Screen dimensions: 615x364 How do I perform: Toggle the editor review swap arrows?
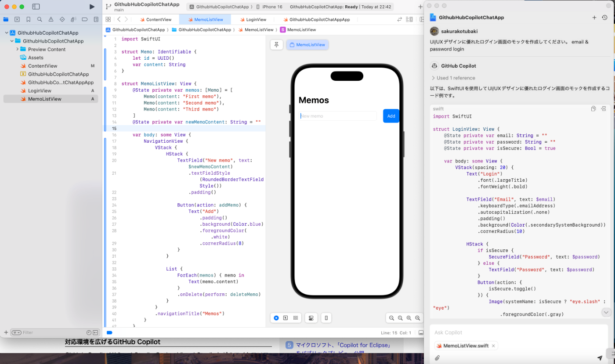400,19
